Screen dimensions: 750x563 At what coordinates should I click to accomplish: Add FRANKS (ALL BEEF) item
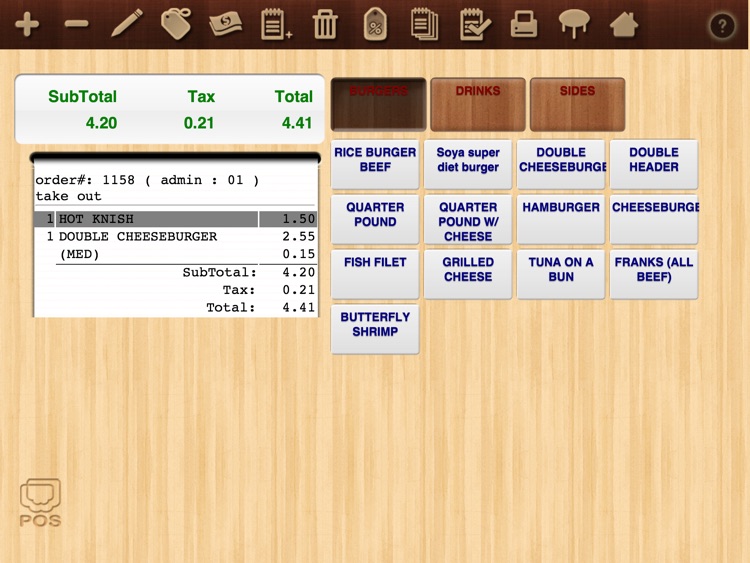coord(654,274)
